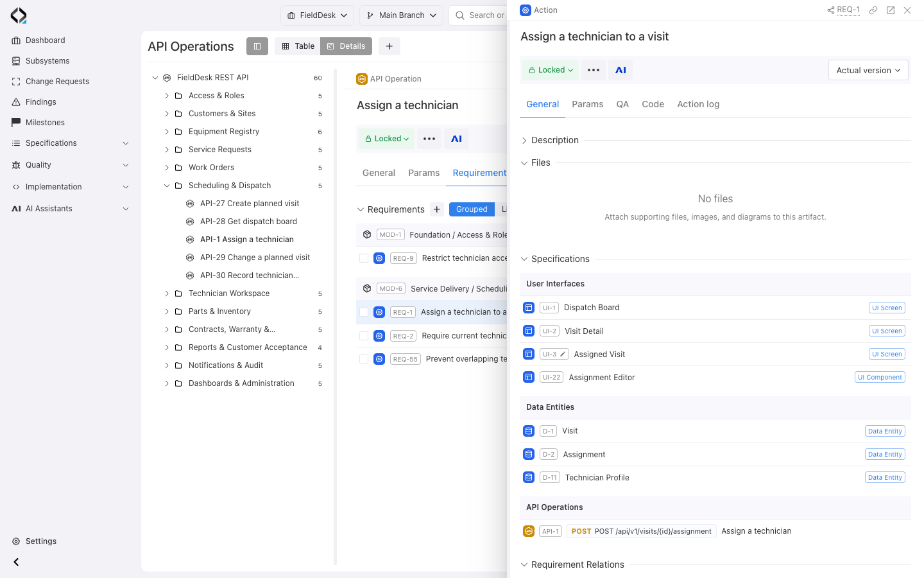The height and width of the screenshot is (578, 924).
Task: Open General tab in API Operation pane
Action: [379, 173]
